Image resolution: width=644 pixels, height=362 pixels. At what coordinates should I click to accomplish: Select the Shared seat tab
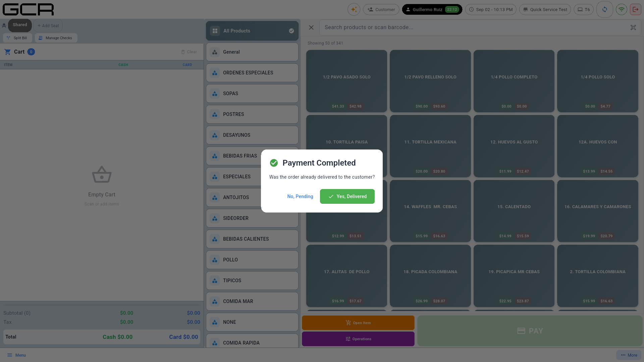(20, 25)
